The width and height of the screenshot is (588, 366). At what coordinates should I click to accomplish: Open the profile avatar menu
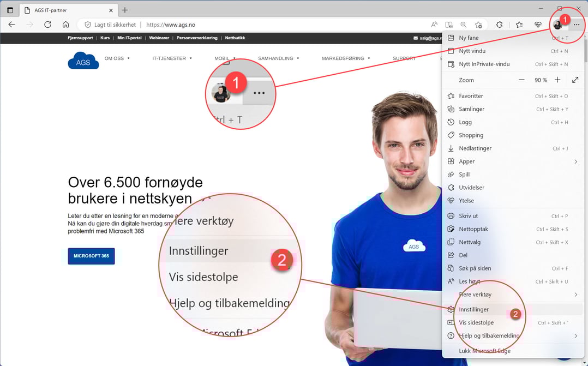[557, 25]
